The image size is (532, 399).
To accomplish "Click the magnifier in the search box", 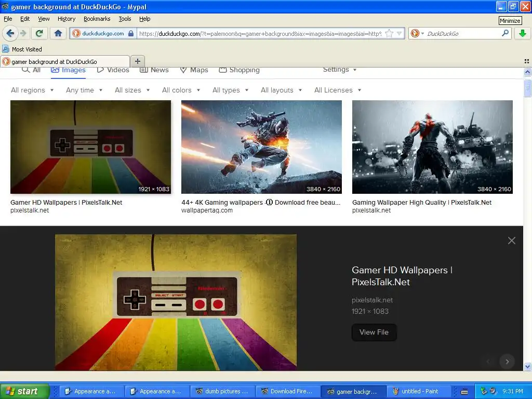I will (x=505, y=33).
